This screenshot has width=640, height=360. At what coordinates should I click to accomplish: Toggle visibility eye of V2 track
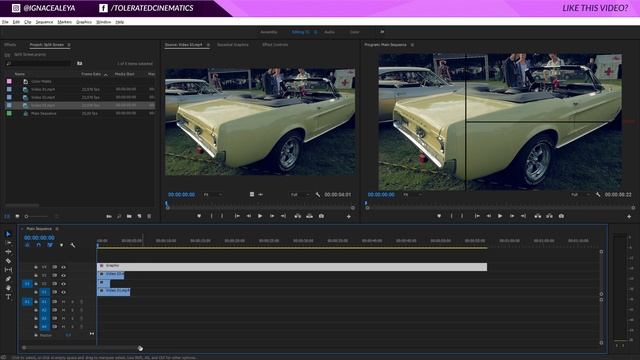click(64, 284)
